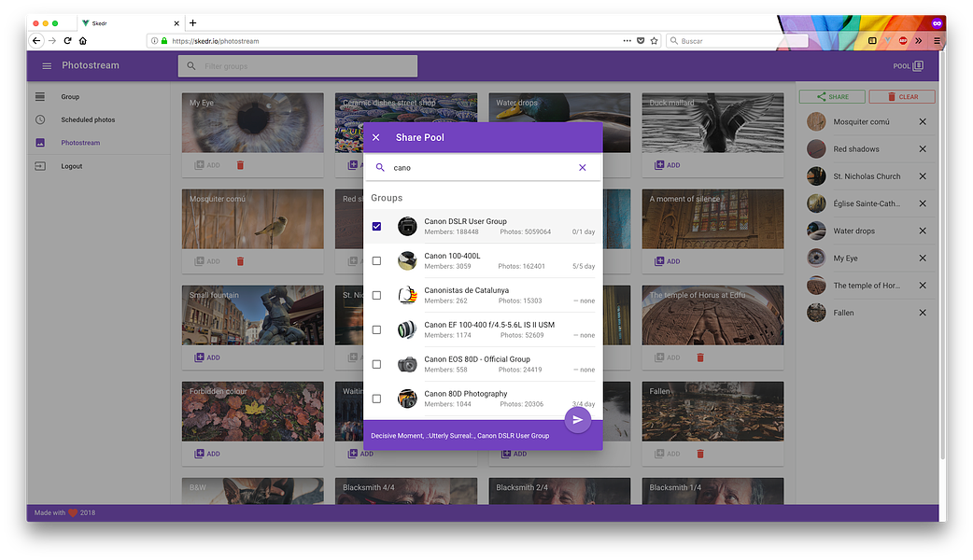Click the CLEAR button in pool panel
The width and height of the screenshot is (973, 560).
[x=902, y=97]
